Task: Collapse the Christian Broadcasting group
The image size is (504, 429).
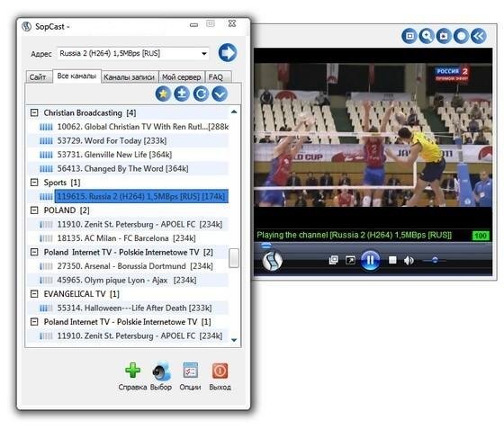Action: pos(34,112)
